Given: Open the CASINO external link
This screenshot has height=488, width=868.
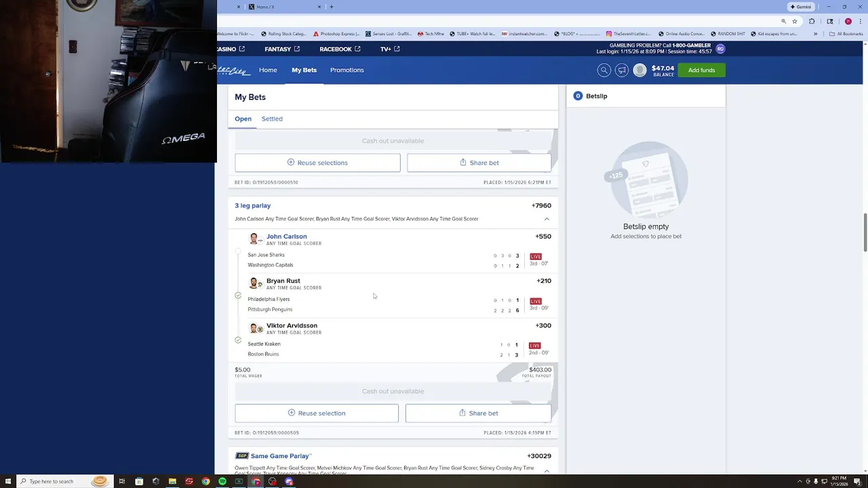Looking at the screenshot, I should [x=231, y=49].
